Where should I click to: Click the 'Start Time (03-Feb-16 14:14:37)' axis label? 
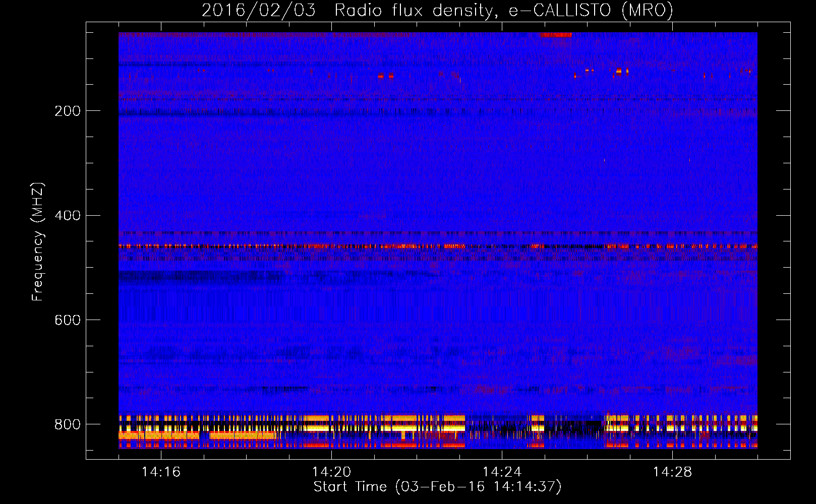[x=437, y=487]
